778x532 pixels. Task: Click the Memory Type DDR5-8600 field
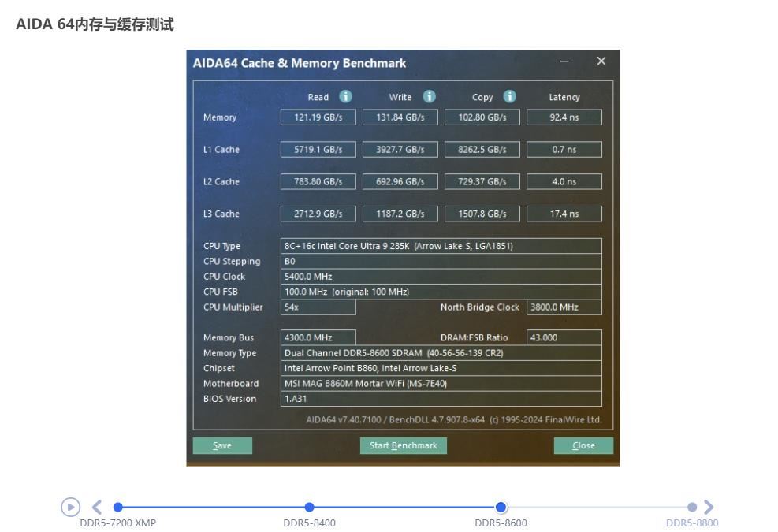coord(441,353)
